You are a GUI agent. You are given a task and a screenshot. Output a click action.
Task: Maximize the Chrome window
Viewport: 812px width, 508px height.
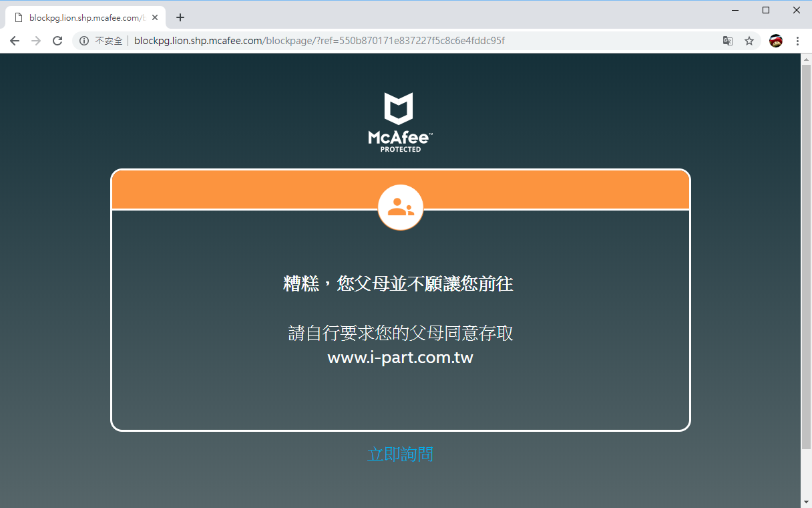click(x=766, y=10)
